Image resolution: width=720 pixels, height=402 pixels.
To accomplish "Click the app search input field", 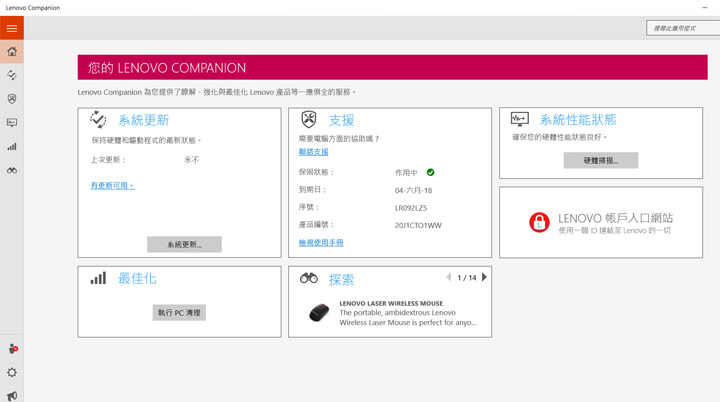I will [x=681, y=29].
